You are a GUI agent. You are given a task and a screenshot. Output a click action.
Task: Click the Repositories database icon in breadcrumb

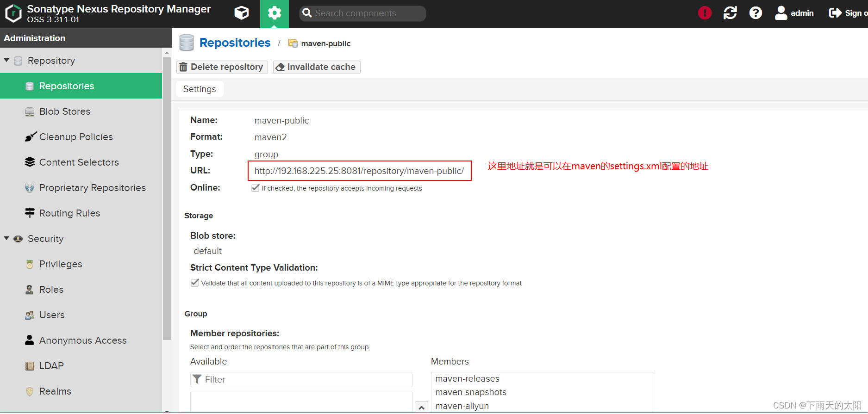[187, 43]
